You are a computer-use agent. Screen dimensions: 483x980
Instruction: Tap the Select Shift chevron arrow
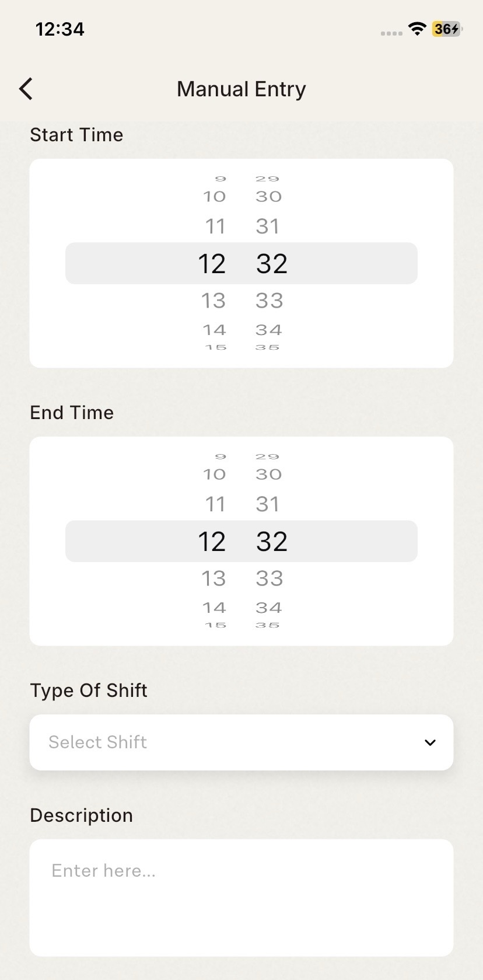(430, 742)
